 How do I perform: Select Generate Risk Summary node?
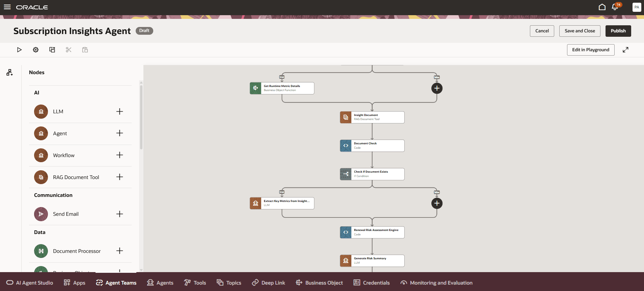click(372, 261)
